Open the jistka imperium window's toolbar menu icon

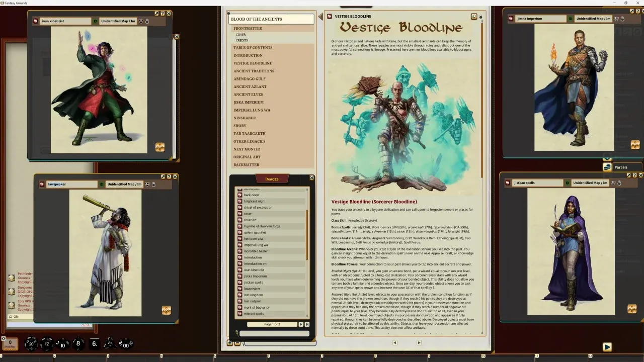(x=616, y=19)
